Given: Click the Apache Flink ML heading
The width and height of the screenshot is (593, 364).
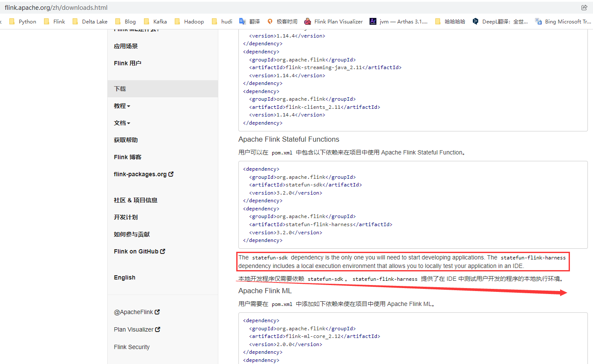Looking at the screenshot, I should tap(265, 291).
